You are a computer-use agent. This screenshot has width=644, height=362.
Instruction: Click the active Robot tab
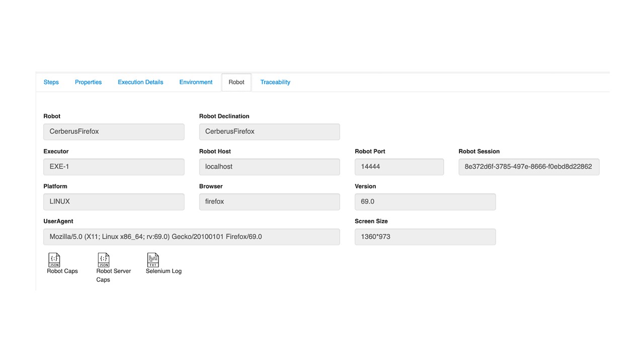(236, 82)
